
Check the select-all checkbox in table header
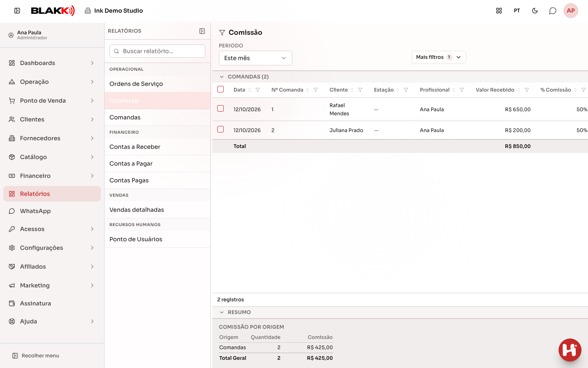(220, 89)
